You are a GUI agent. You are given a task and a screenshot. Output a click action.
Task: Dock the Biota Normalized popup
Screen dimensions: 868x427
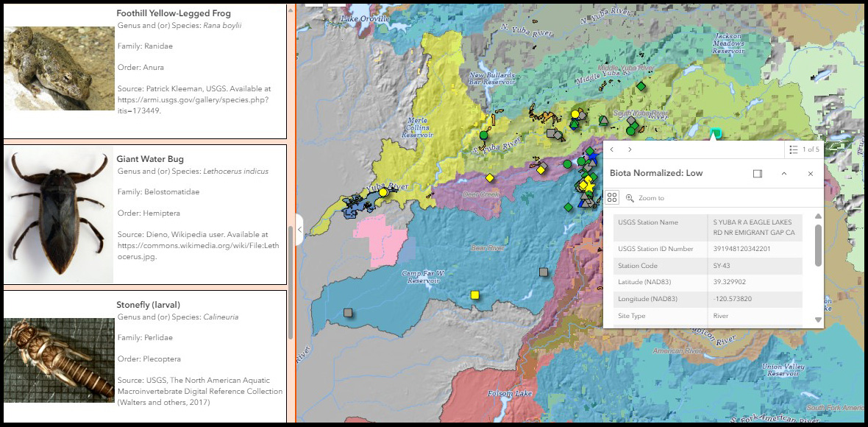pos(757,173)
